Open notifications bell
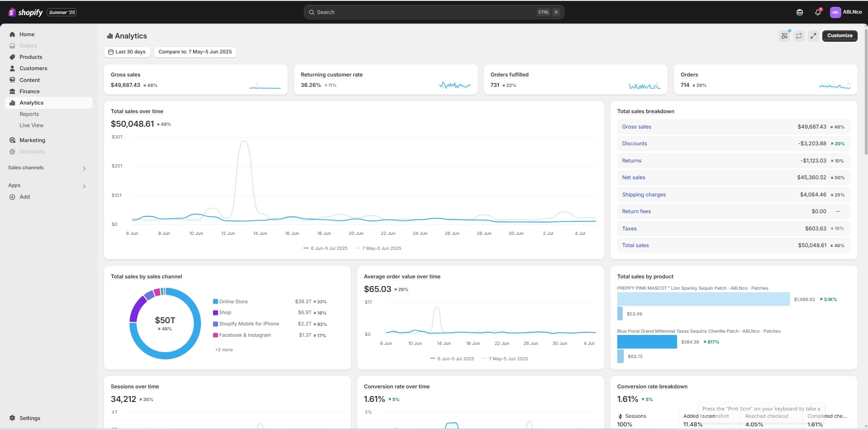The image size is (868, 430). pyautogui.click(x=818, y=12)
